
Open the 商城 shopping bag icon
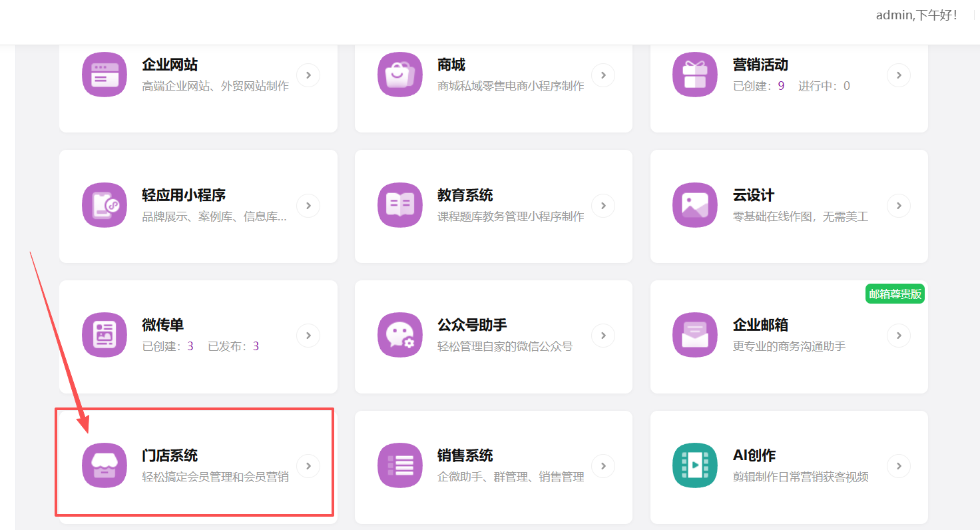(x=400, y=75)
